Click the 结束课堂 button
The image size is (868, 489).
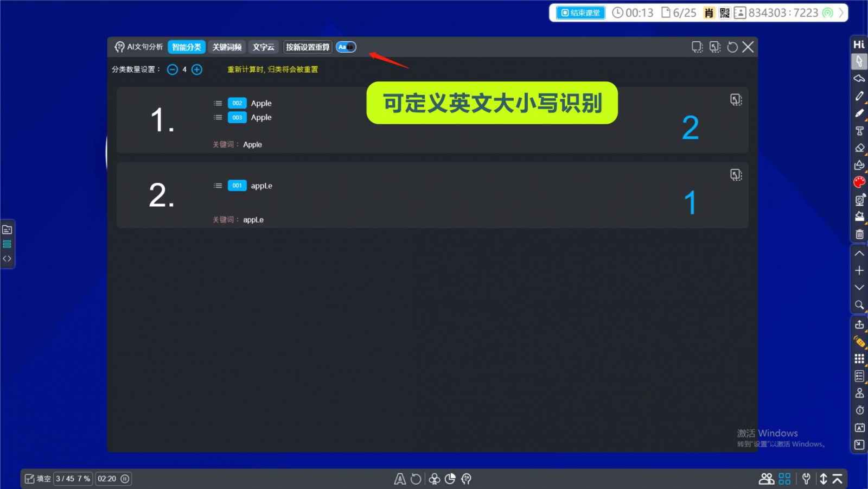[580, 12]
